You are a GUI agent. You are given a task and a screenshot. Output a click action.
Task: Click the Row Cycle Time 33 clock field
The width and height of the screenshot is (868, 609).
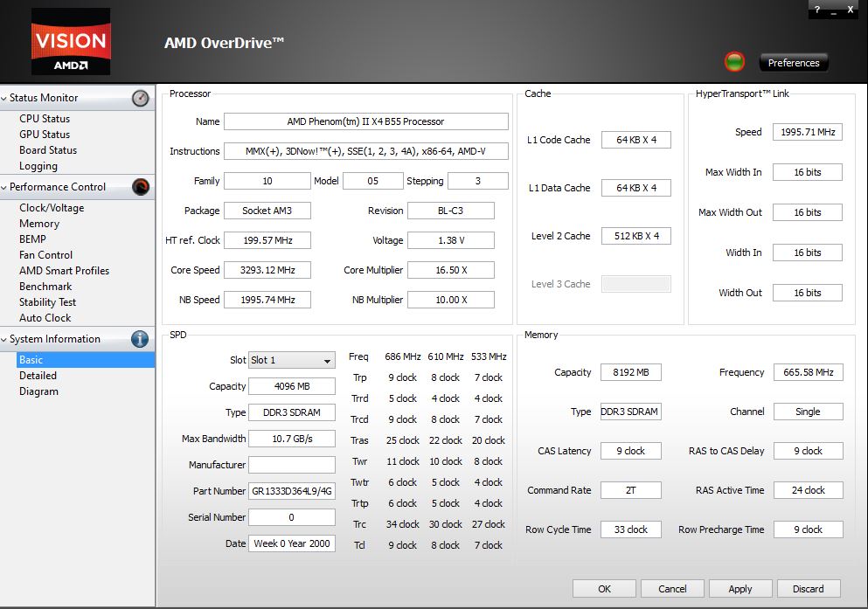630,529
